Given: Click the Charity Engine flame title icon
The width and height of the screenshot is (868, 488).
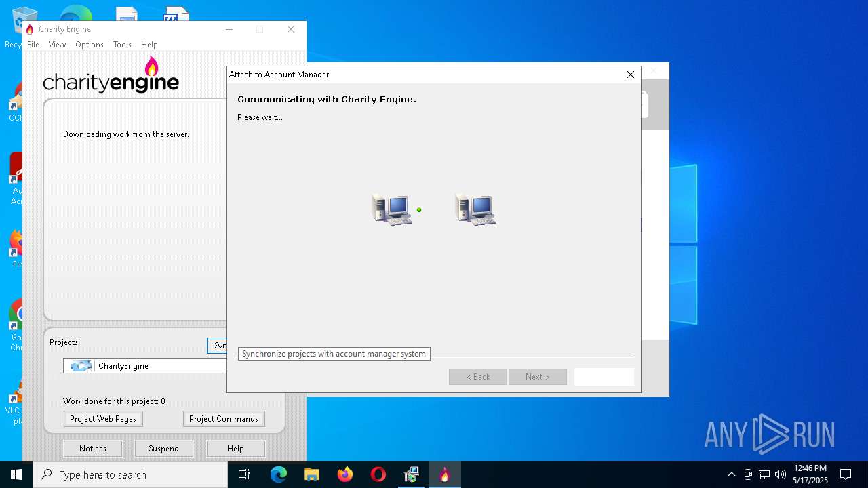Looking at the screenshot, I should (x=30, y=29).
